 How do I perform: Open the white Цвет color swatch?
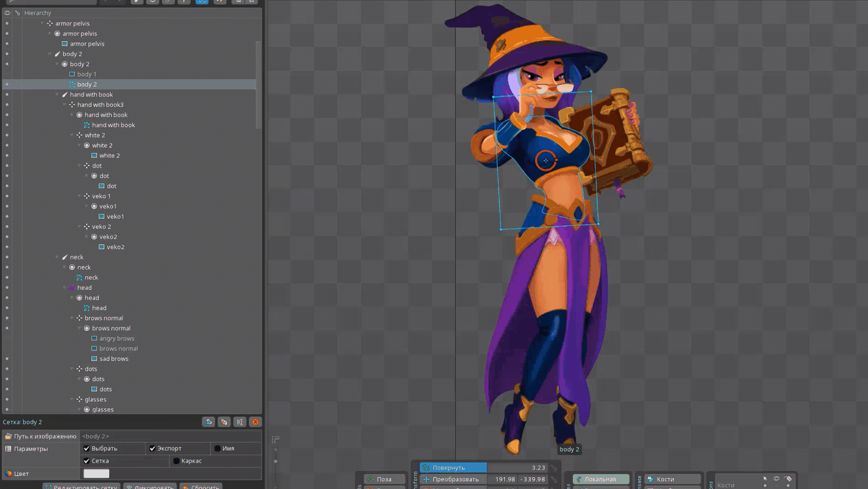pyautogui.click(x=96, y=473)
